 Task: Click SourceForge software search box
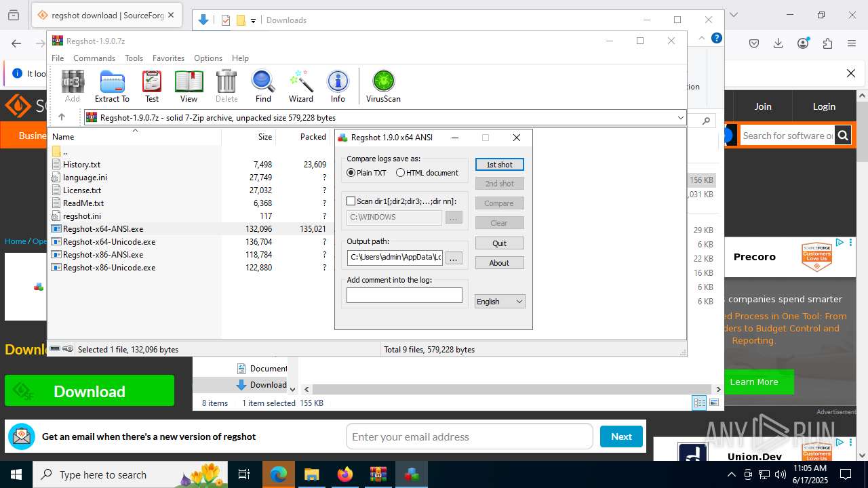click(x=787, y=136)
